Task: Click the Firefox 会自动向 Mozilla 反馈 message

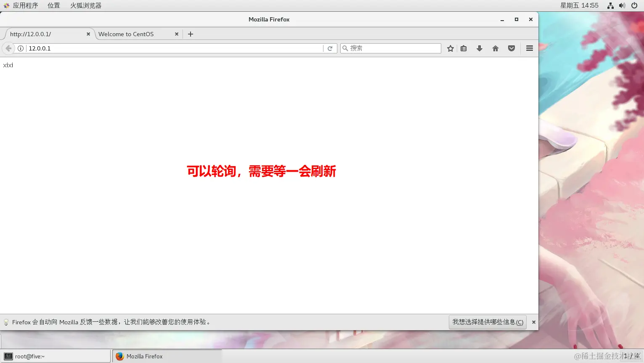Action: [x=111, y=322]
